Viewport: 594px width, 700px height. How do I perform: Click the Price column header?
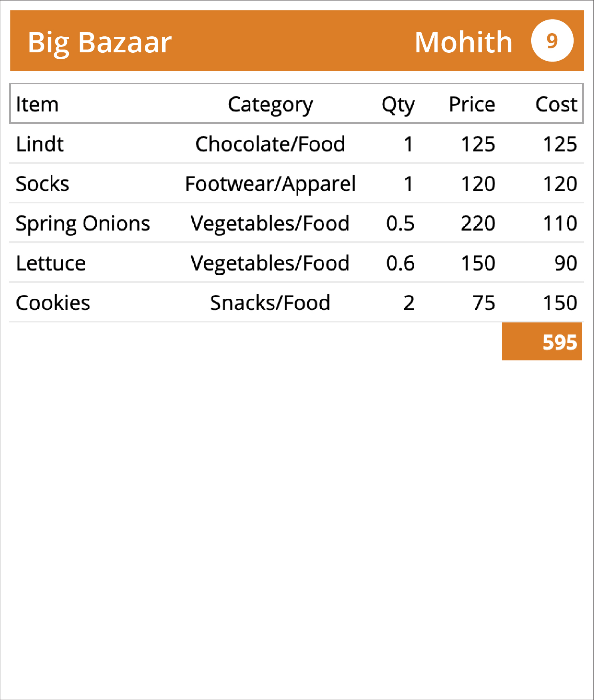coord(472,104)
